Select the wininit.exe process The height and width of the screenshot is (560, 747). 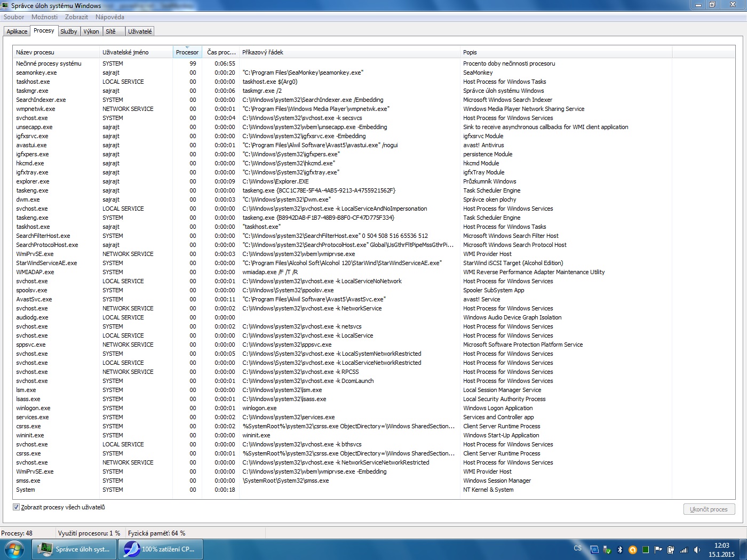coord(373,435)
